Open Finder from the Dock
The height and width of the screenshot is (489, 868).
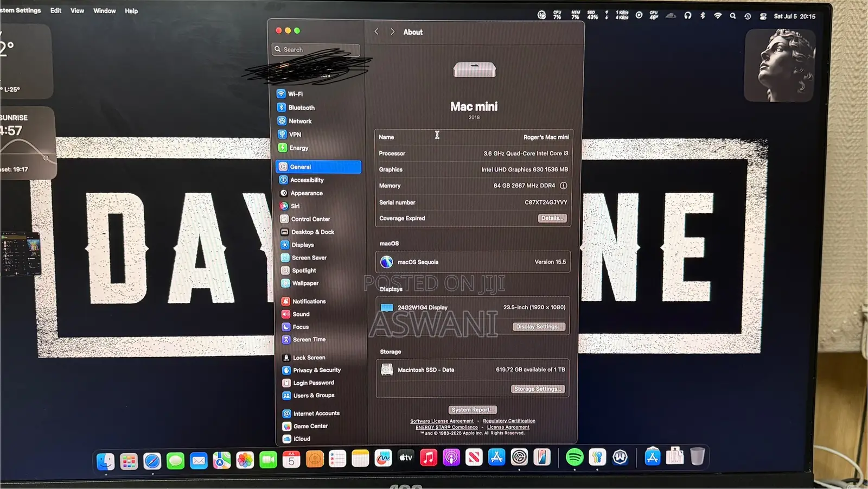(x=106, y=461)
